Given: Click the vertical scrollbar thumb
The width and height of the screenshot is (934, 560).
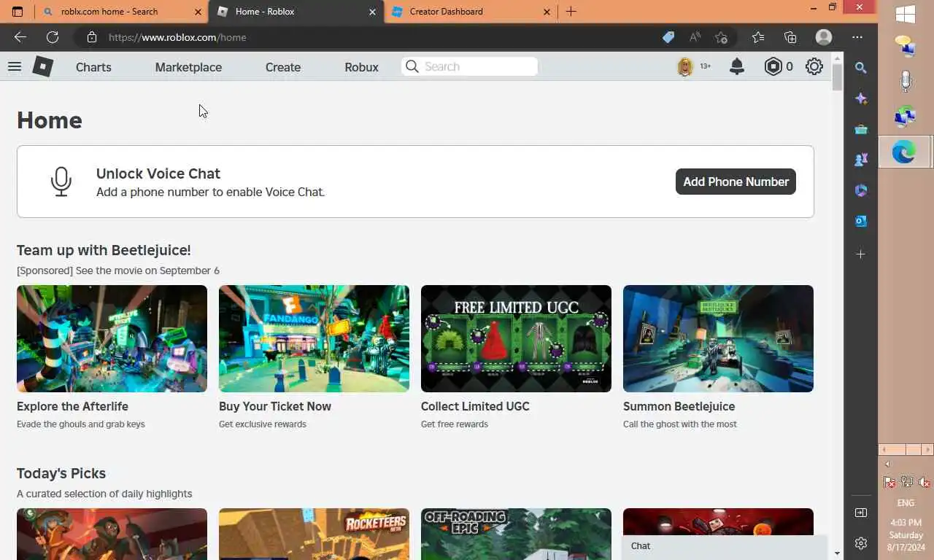Looking at the screenshot, I should [x=837, y=77].
